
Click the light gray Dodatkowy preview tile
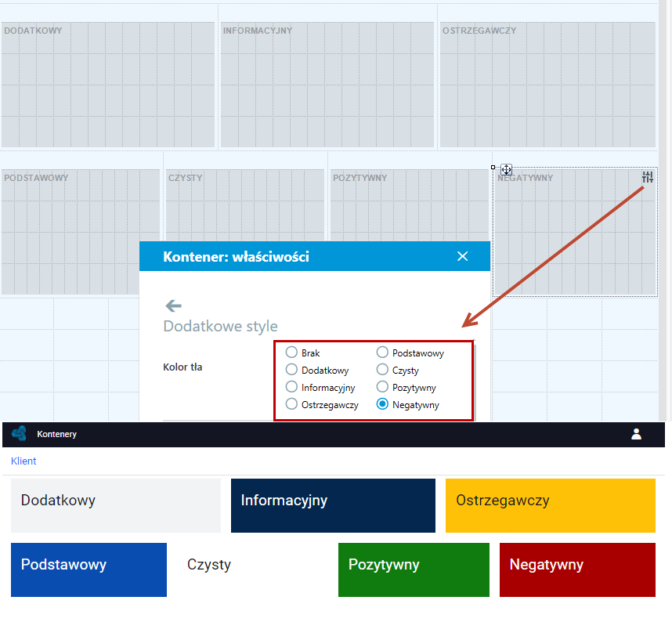[116, 506]
